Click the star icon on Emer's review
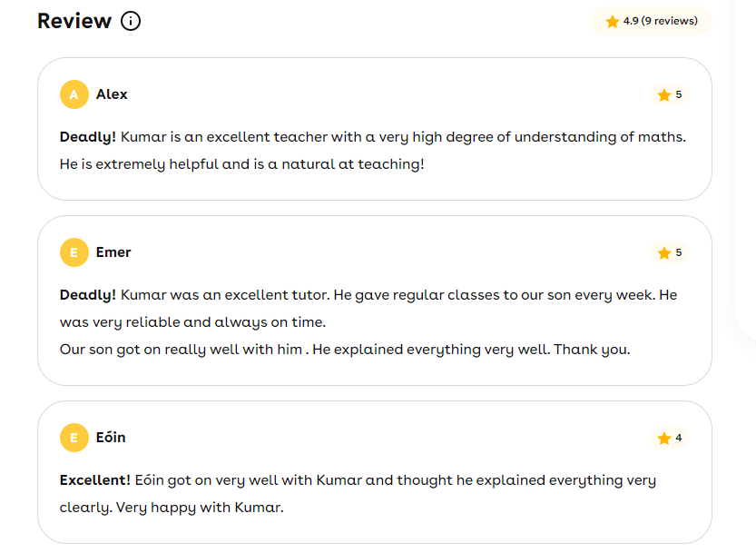 (x=663, y=252)
